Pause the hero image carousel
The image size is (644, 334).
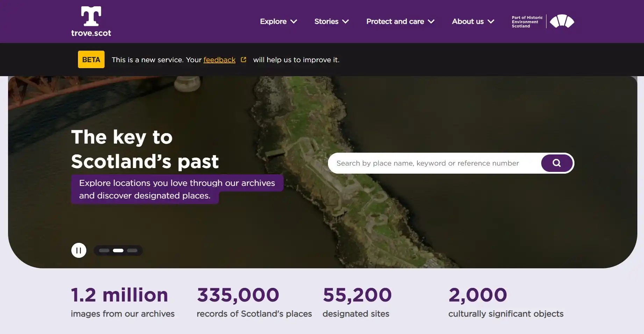(79, 250)
